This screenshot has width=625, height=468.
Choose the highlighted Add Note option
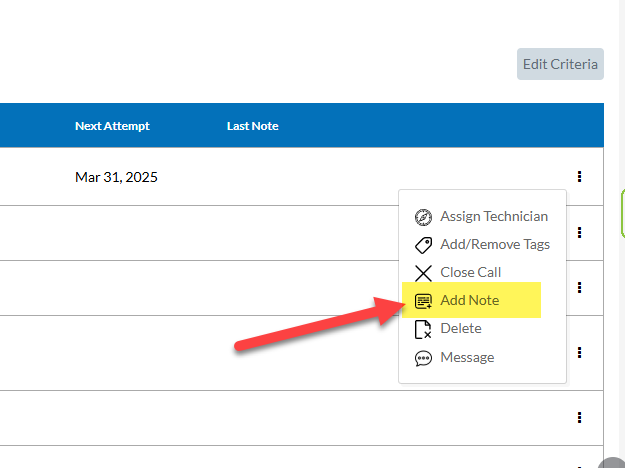pyautogui.click(x=470, y=301)
